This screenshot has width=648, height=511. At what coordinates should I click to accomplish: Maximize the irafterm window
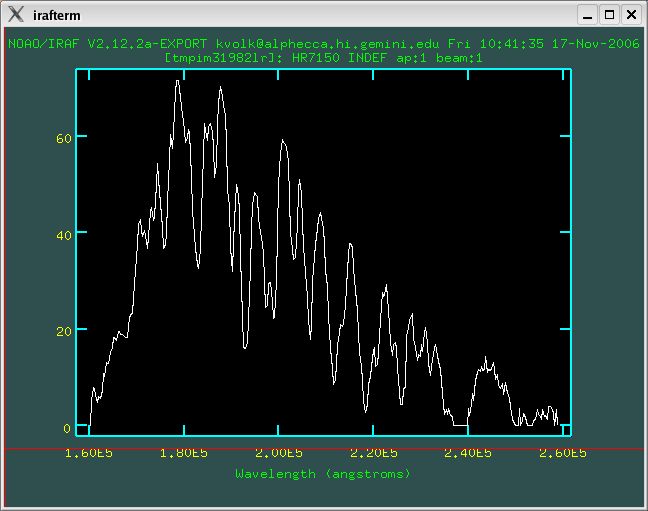pos(610,15)
